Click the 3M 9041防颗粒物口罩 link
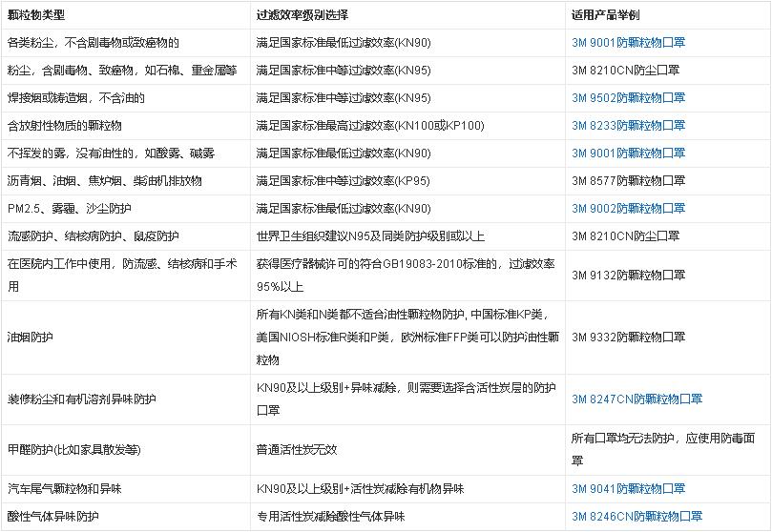Screen dimensions: 772x532 (628, 489)
